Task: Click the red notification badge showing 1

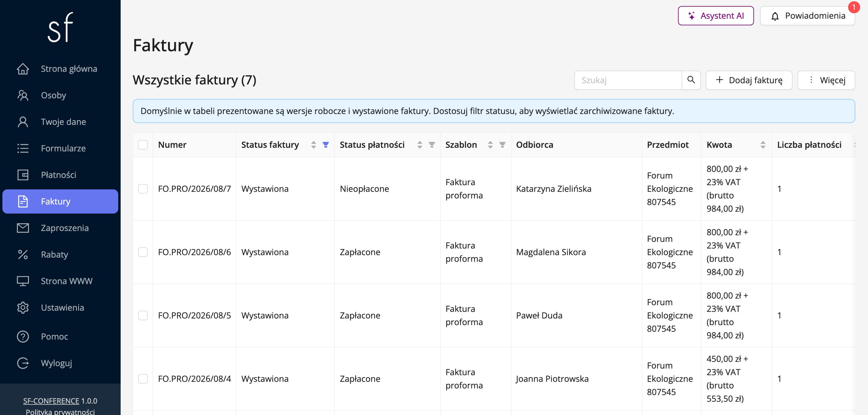Action: [x=854, y=7]
